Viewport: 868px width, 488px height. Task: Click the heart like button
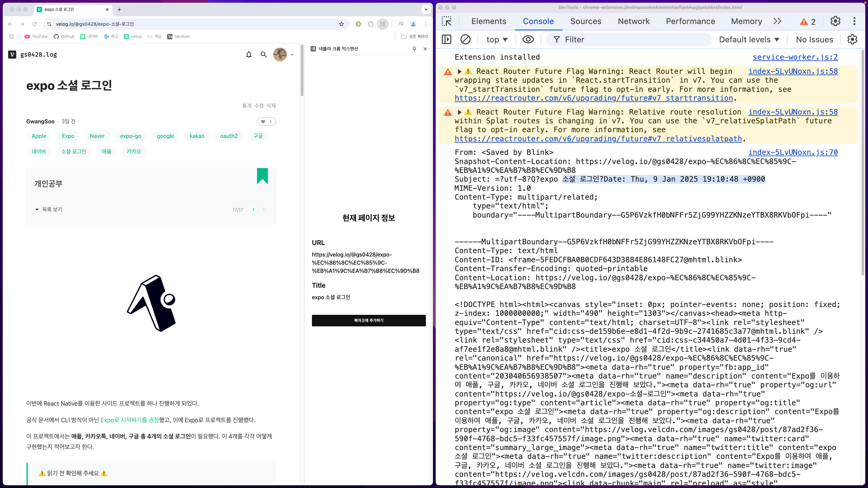click(266, 122)
